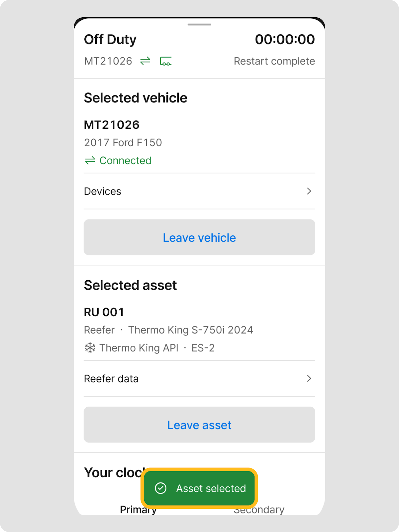Tap the green trailer asset icon in header

point(165,62)
